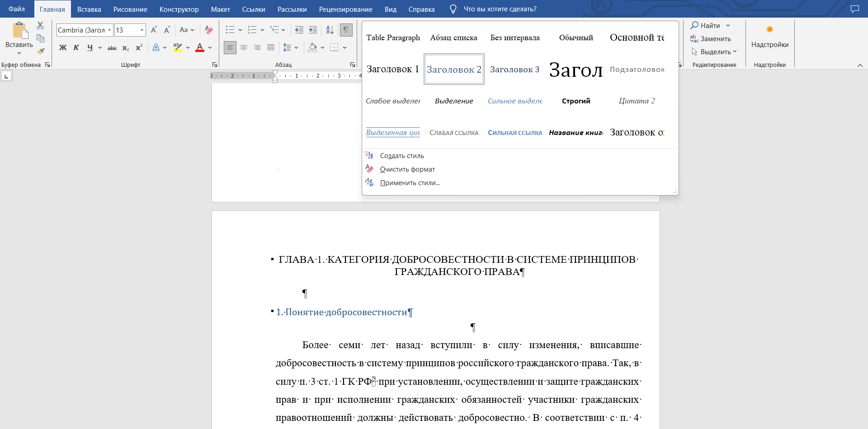Toggle italic (К) formatting
This screenshot has height=429, width=868.
[76, 48]
